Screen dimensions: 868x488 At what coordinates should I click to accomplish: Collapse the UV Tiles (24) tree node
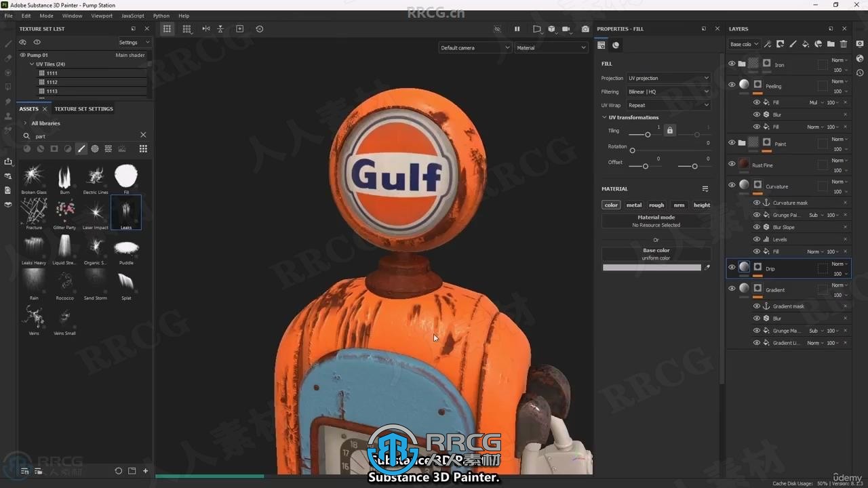tap(32, 64)
